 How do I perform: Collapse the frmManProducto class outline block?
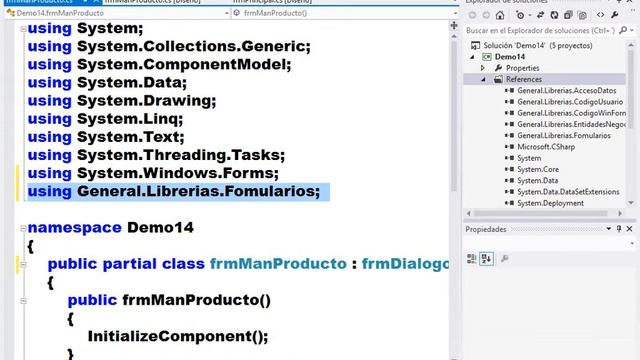click(23, 265)
